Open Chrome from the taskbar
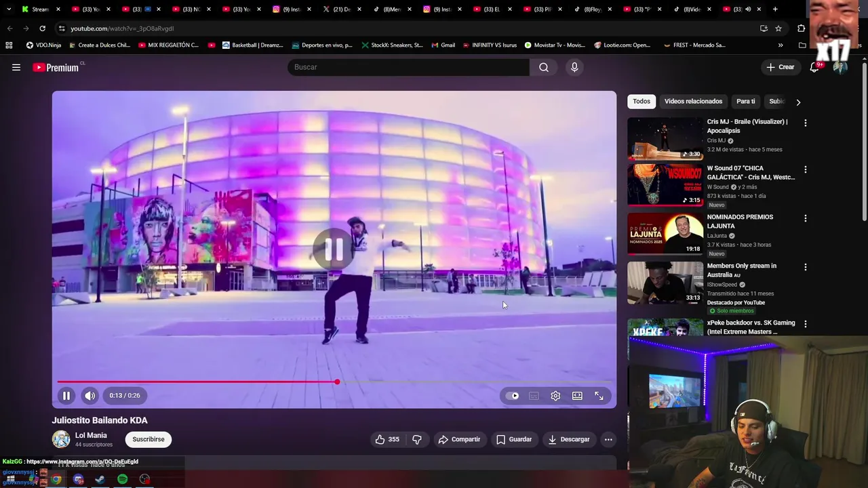 [x=56, y=479]
